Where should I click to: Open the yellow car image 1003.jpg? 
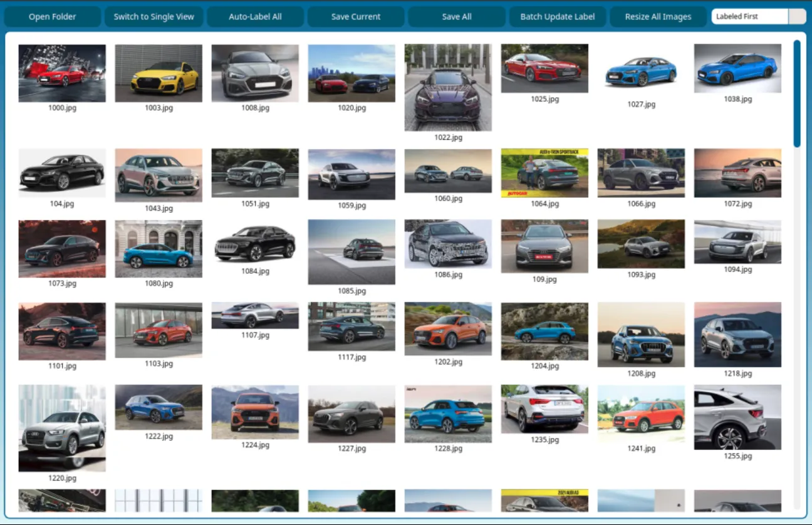159,73
